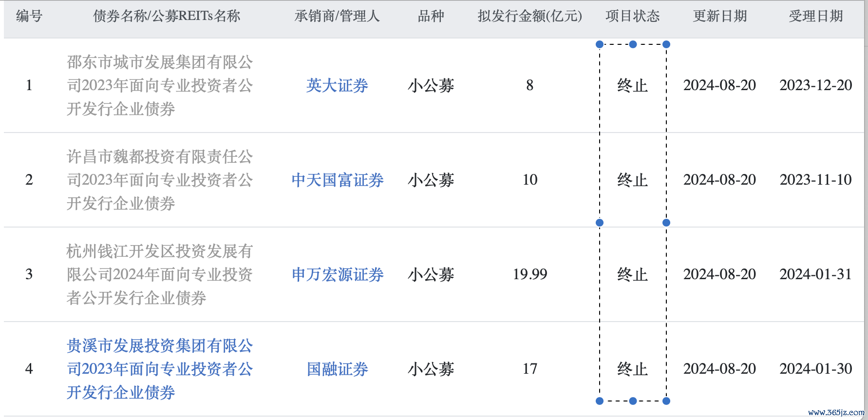Click the 项目状态 column header
The height and width of the screenshot is (420, 868).
632,17
